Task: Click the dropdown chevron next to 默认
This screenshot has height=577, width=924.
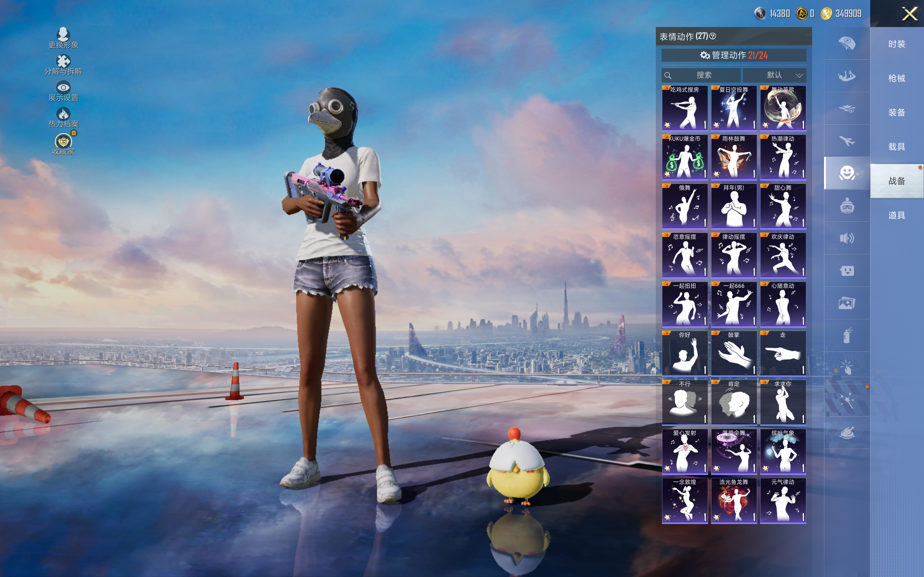Action: click(799, 76)
